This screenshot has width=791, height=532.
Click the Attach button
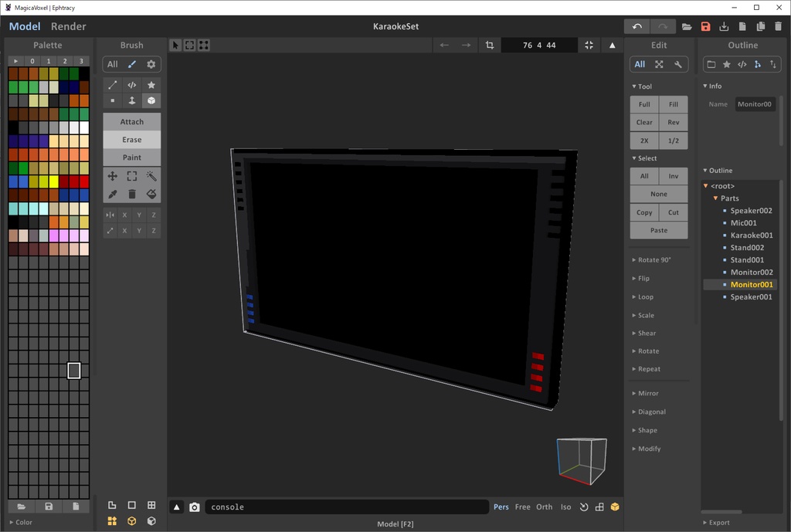(131, 122)
